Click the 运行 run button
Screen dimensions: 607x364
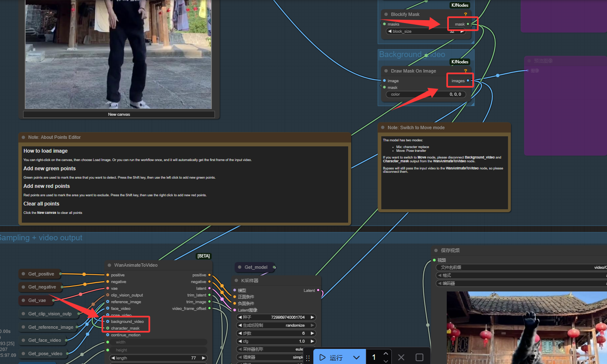pyautogui.click(x=331, y=358)
